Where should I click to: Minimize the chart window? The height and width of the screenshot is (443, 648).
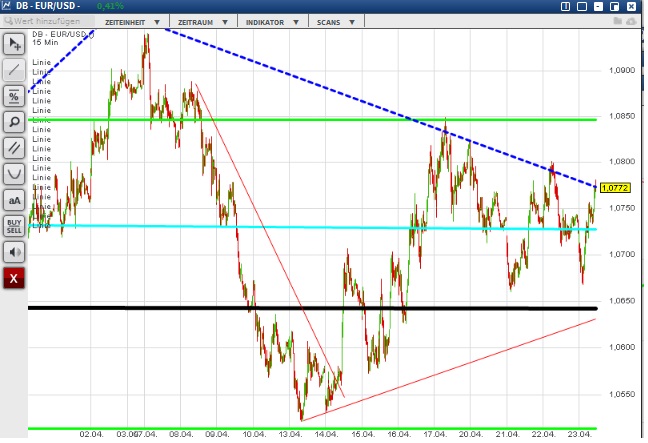click(x=598, y=6)
